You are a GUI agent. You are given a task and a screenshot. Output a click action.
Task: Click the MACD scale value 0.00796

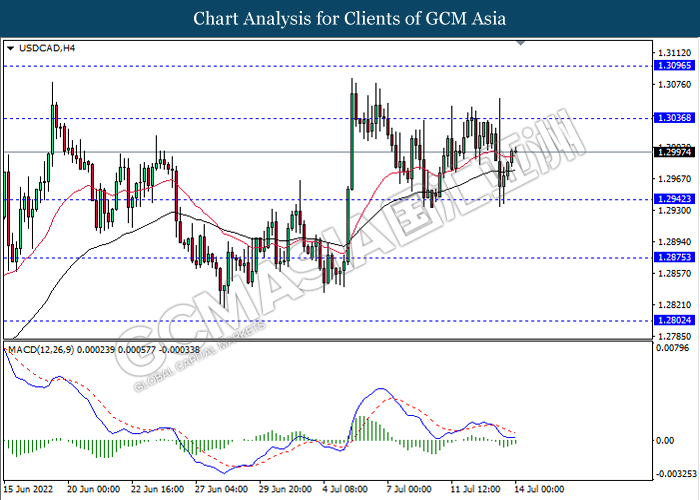pos(673,348)
